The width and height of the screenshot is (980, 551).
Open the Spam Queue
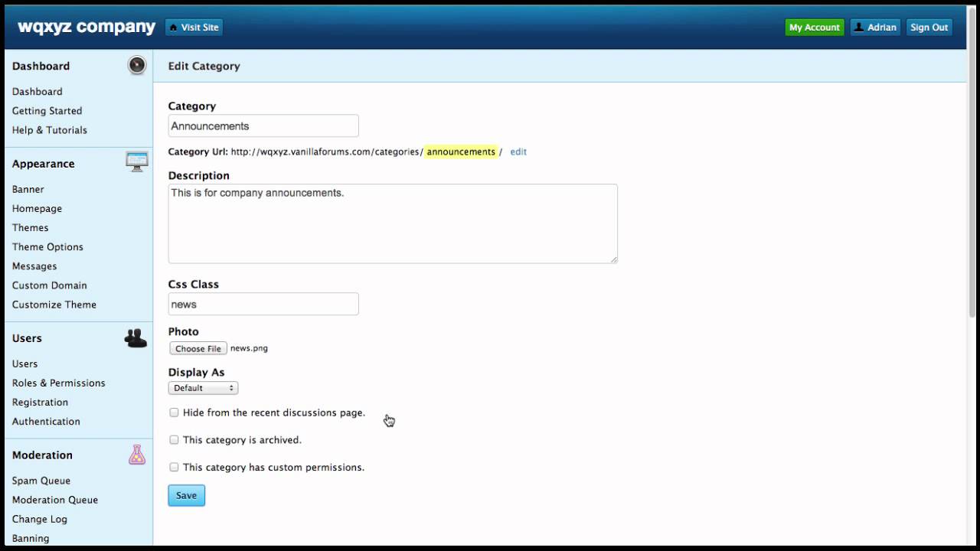(x=41, y=481)
